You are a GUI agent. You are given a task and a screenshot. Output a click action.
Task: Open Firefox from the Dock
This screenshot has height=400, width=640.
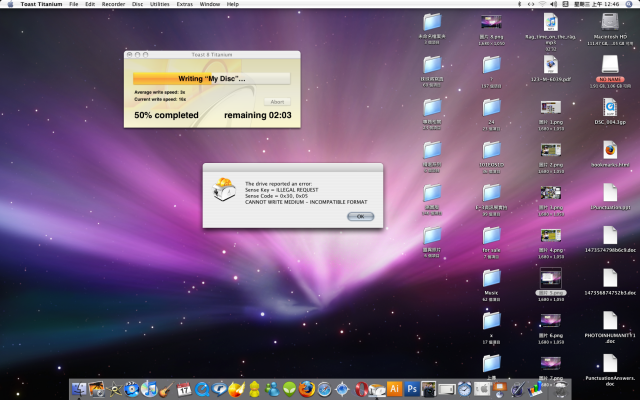coord(307,389)
